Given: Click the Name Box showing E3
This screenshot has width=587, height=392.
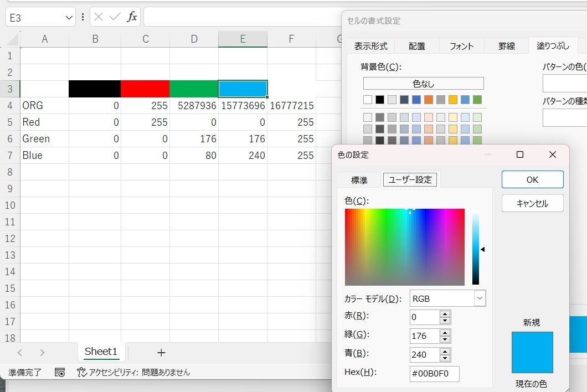Looking at the screenshot, I should pos(35,18).
